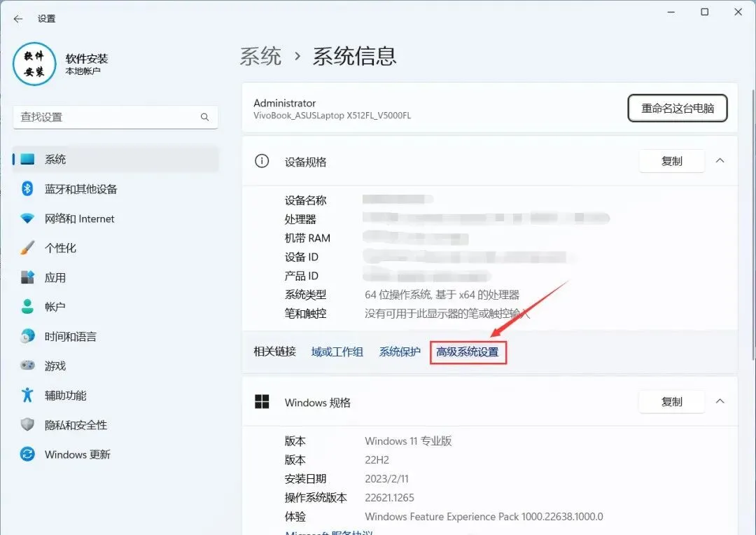Viewport: 756px width, 535px height.
Task: Focus the 查找设置 search field
Action: pyautogui.click(x=115, y=117)
